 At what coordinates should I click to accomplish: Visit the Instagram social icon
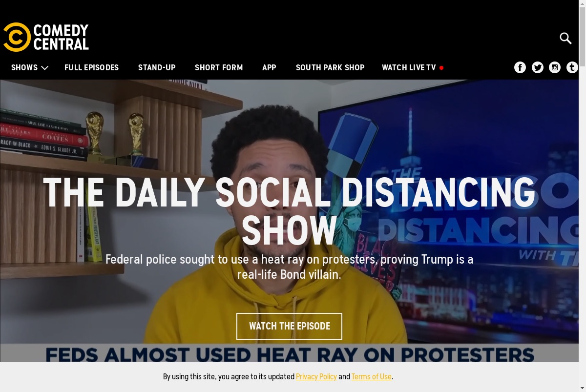pyautogui.click(x=555, y=67)
